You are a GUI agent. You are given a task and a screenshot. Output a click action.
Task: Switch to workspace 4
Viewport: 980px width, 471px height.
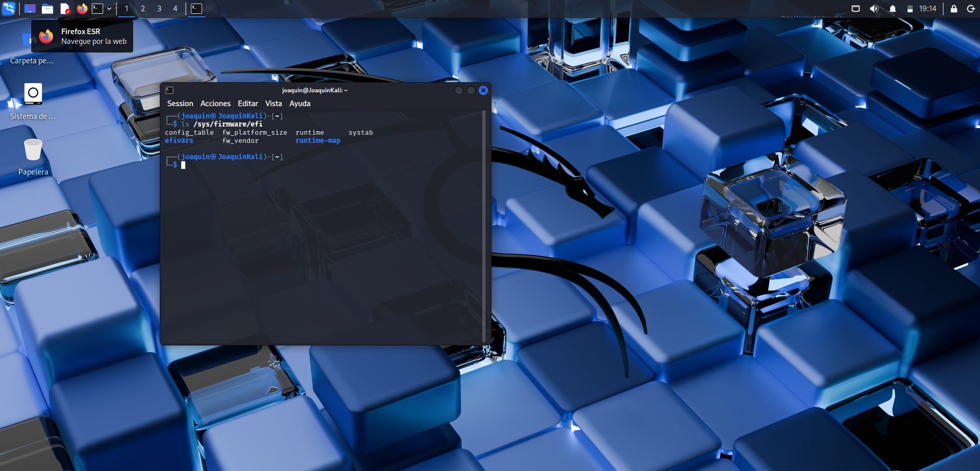click(175, 9)
